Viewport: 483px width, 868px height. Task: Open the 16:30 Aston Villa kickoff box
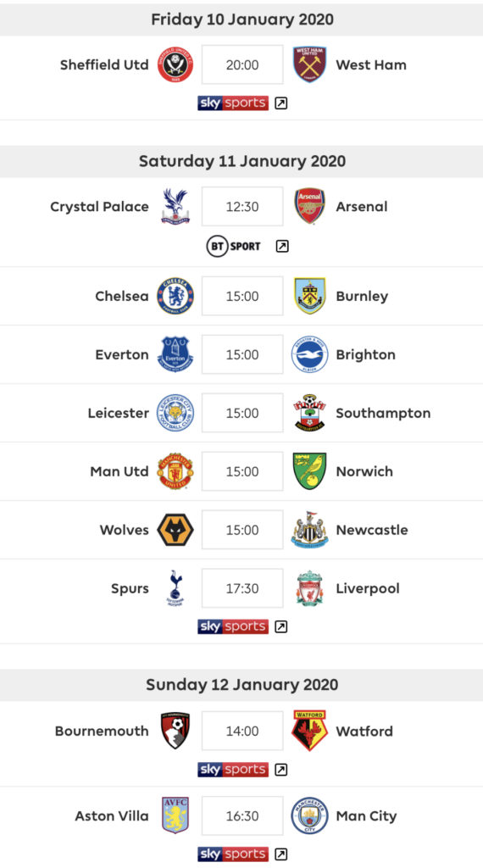click(242, 816)
